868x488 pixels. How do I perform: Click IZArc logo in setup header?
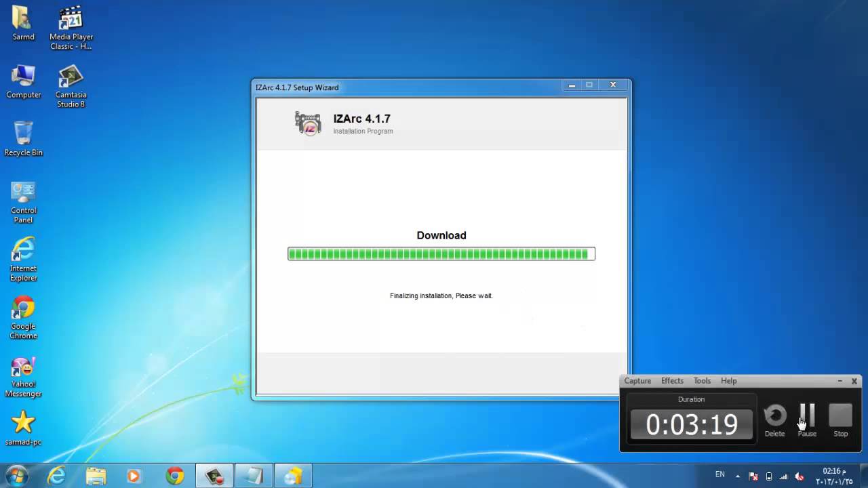pyautogui.click(x=308, y=123)
